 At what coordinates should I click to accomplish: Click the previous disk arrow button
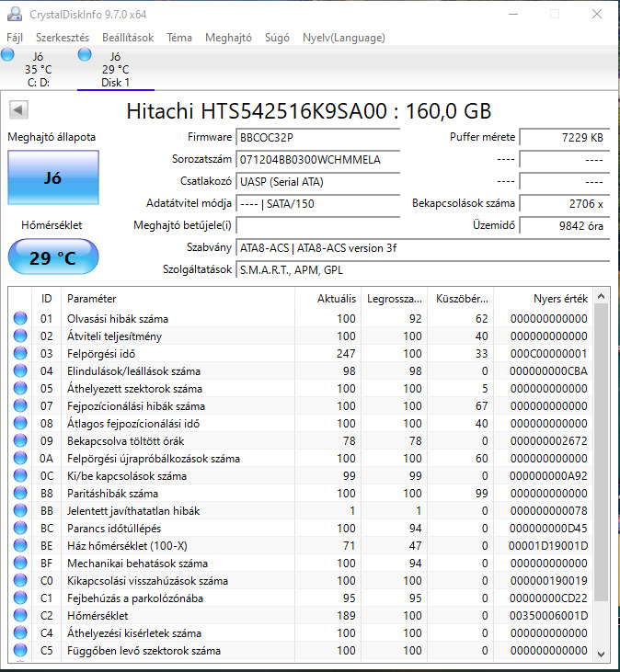click(18, 110)
